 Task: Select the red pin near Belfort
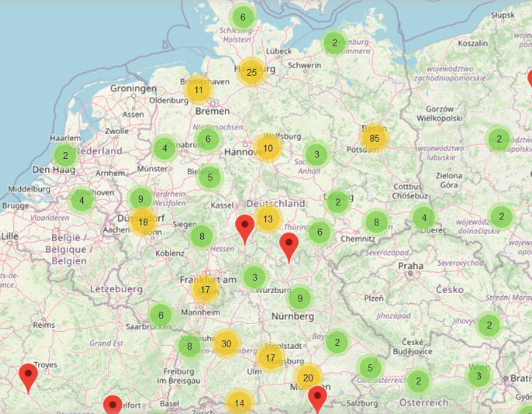point(112,405)
